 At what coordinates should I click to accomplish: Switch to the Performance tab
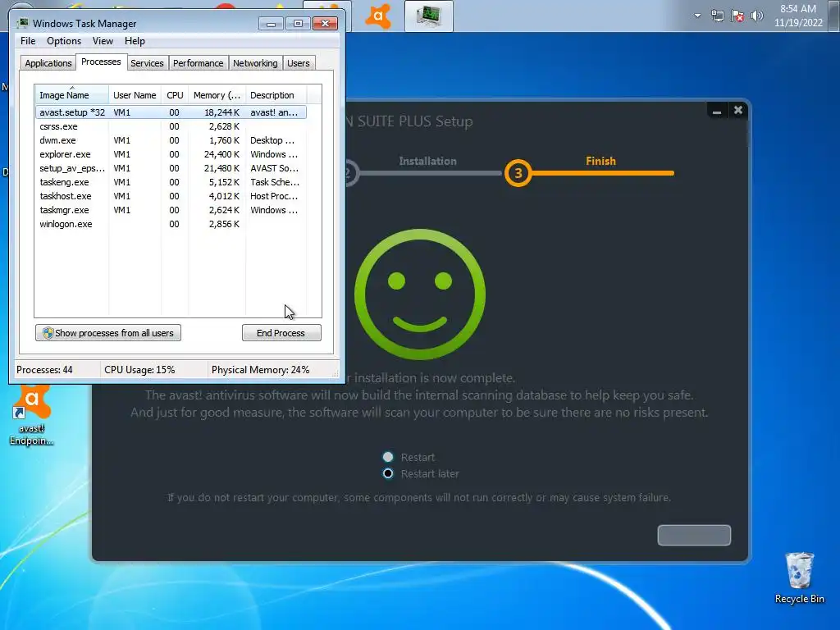[198, 63]
